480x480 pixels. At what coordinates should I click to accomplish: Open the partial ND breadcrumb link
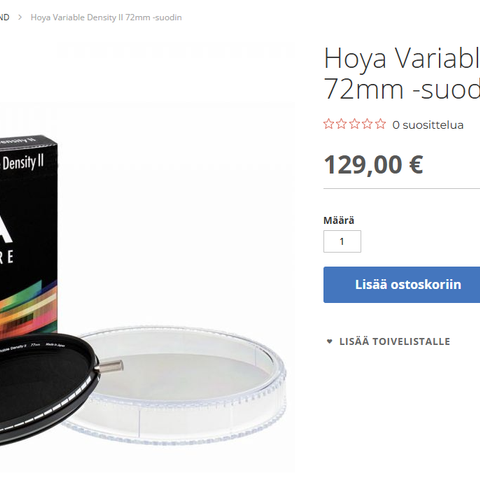pos(4,17)
